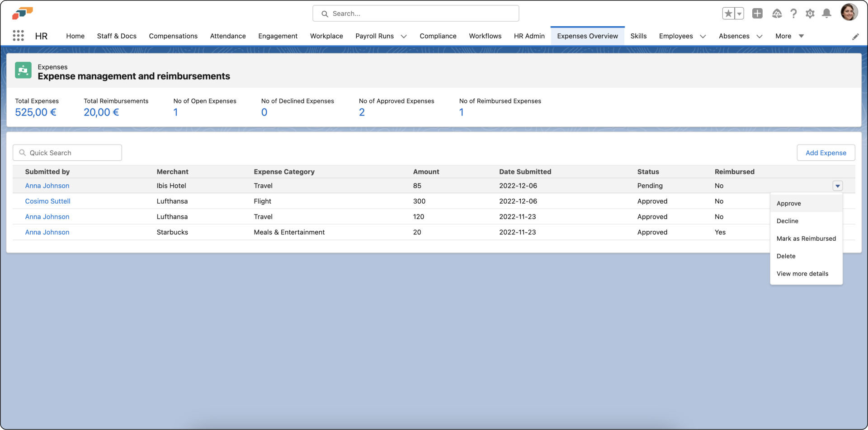The width and height of the screenshot is (868, 430).
Task: Switch to the Compensations tab
Action: [x=173, y=36]
